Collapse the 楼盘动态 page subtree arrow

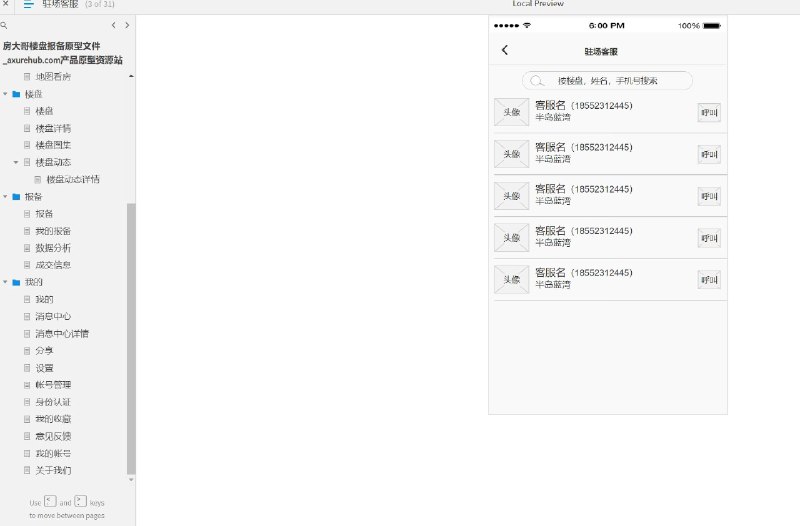pyautogui.click(x=16, y=162)
